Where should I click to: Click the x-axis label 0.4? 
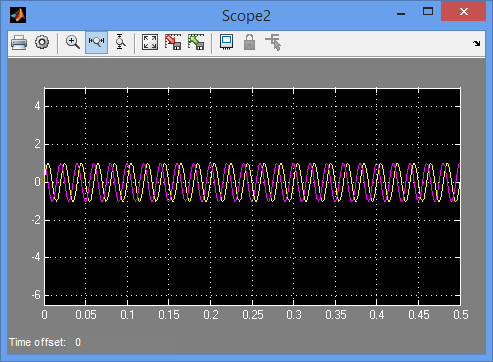[377, 315]
